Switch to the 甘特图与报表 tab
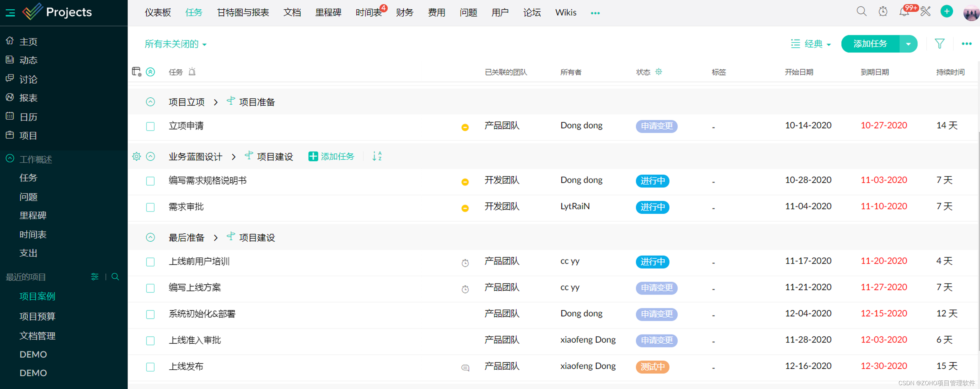The width and height of the screenshot is (980, 389). pyautogui.click(x=243, y=13)
